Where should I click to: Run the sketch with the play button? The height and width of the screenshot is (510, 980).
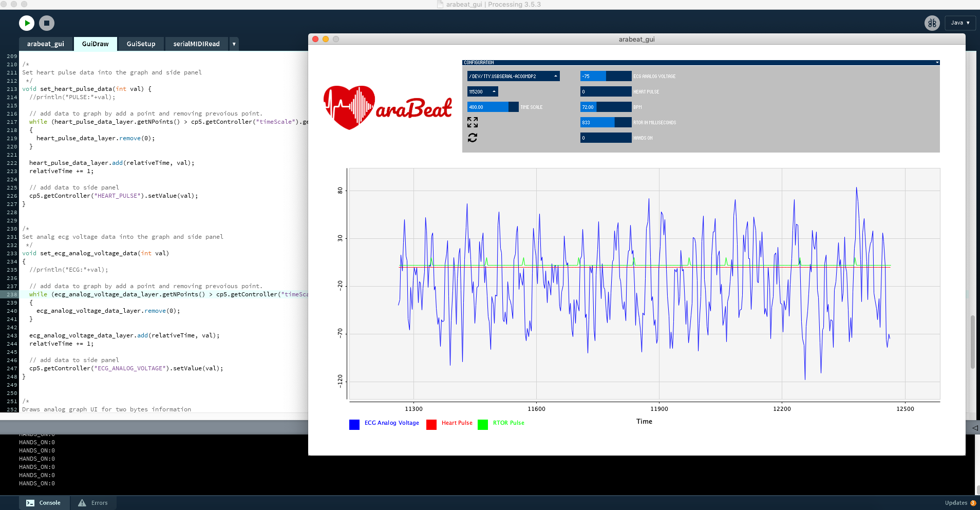pyautogui.click(x=27, y=23)
